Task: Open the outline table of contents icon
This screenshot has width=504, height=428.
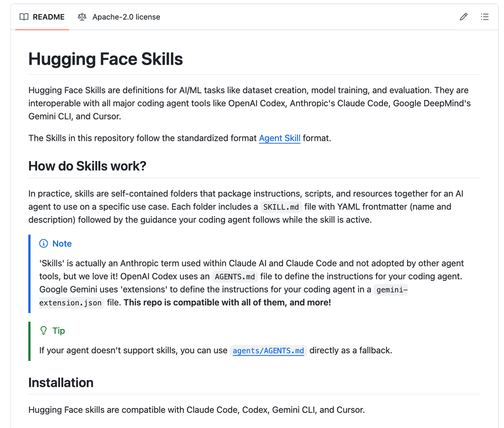Action: click(x=485, y=17)
